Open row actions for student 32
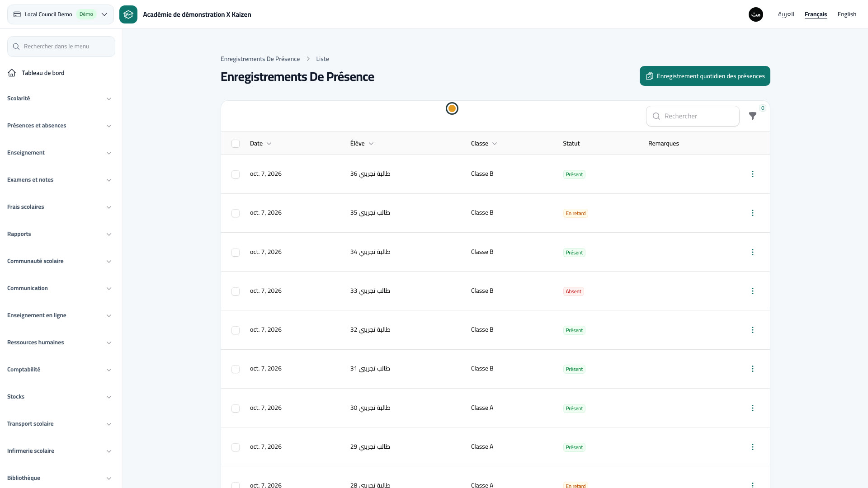 [x=753, y=330]
